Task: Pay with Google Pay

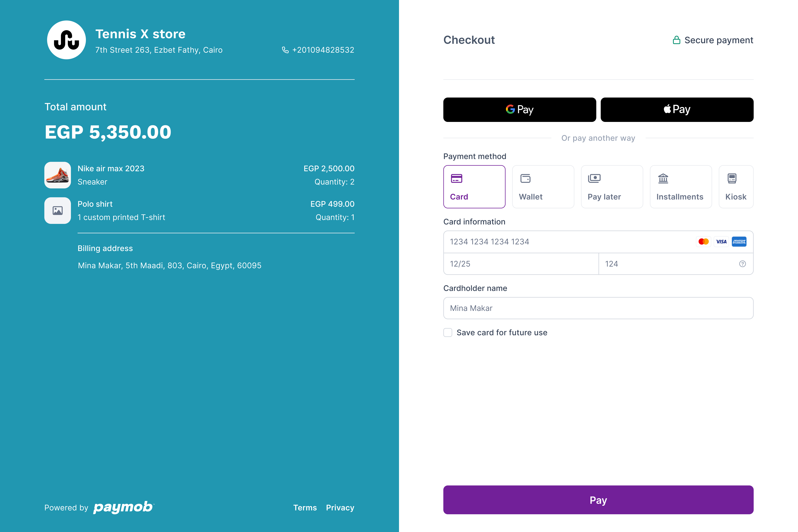Action: pyautogui.click(x=519, y=110)
